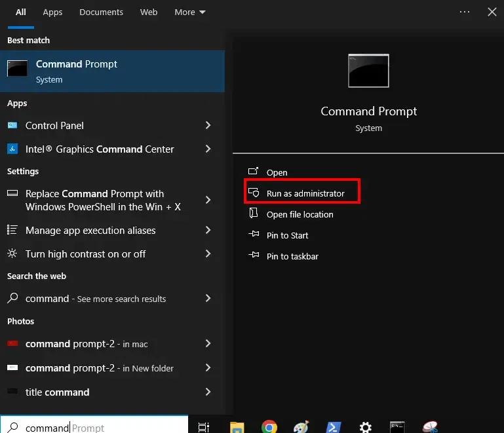Screen dimensions: 504x433
Task: Click the magnifier icon in web results
Action: click(x=12, y=298)
